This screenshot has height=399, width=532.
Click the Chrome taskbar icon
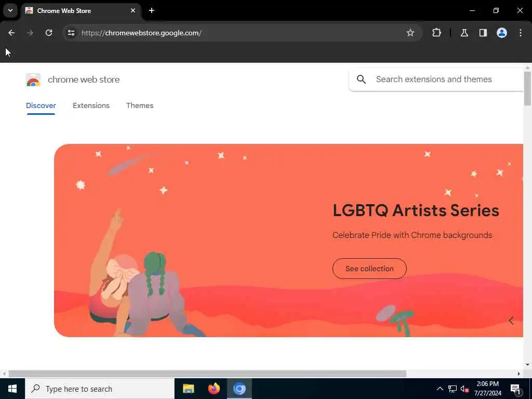(239, 389)
